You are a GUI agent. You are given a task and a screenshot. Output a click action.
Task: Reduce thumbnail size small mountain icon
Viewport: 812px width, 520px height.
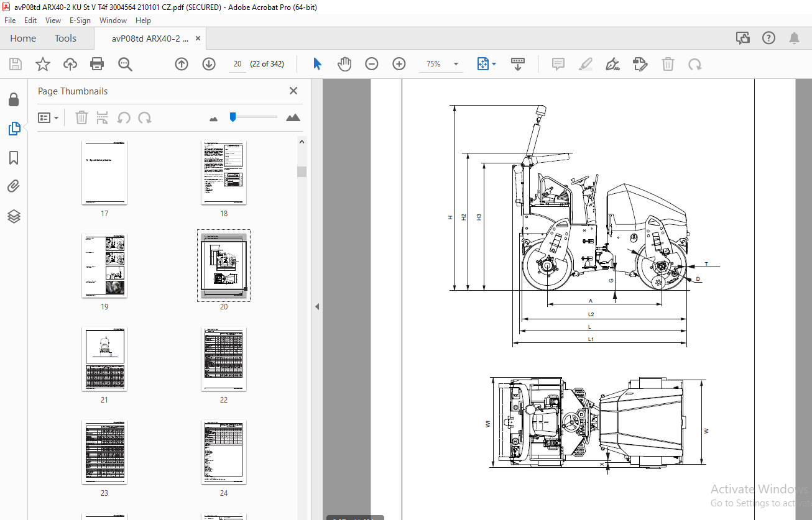(214, 118)
